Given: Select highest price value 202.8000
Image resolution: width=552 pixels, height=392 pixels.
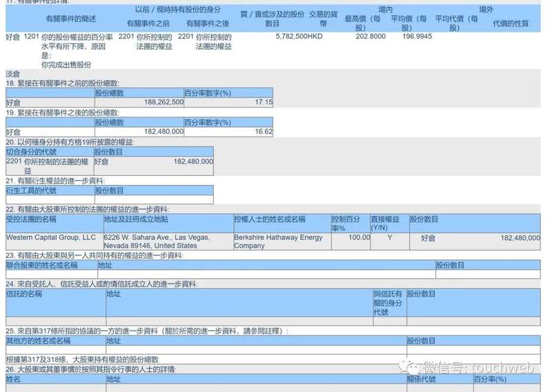Looking at the screenshot, I should pos(371,37).
